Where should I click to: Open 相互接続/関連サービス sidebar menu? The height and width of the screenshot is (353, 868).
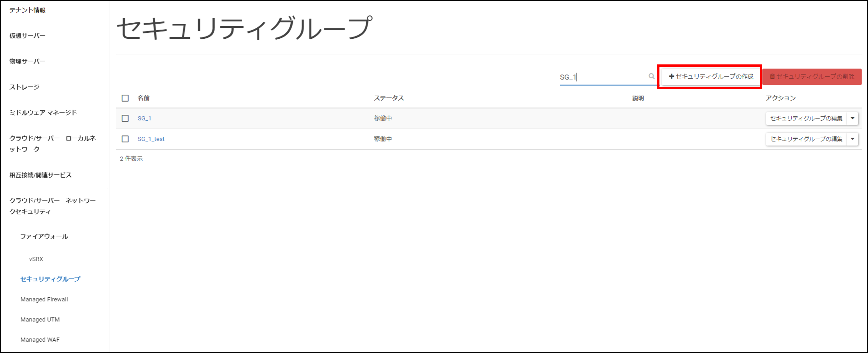click(40, 175)
